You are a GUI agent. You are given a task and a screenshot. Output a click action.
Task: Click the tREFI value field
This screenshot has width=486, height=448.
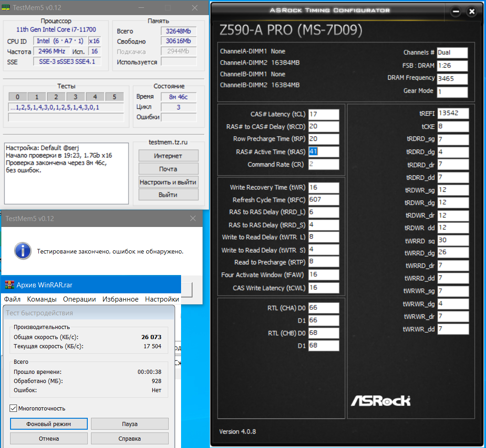453,113
